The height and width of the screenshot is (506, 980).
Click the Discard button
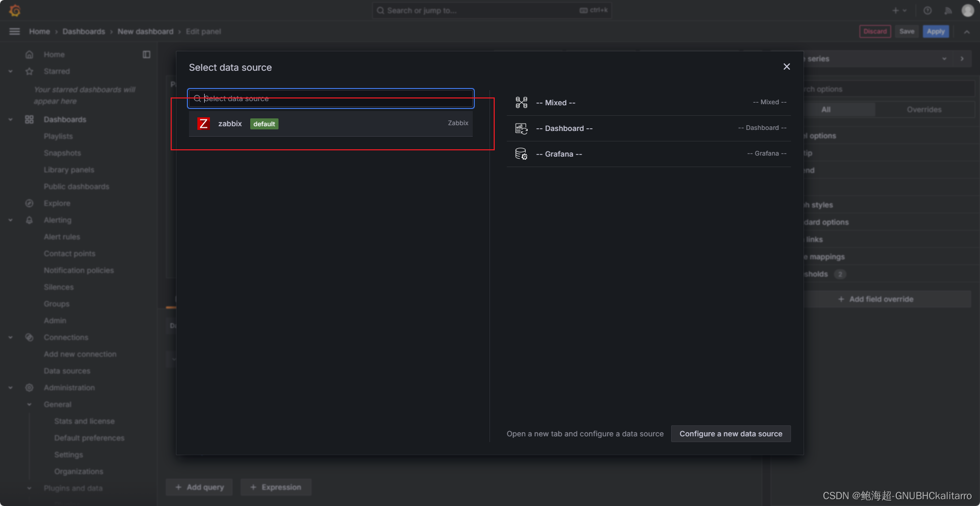coord(875,31)
